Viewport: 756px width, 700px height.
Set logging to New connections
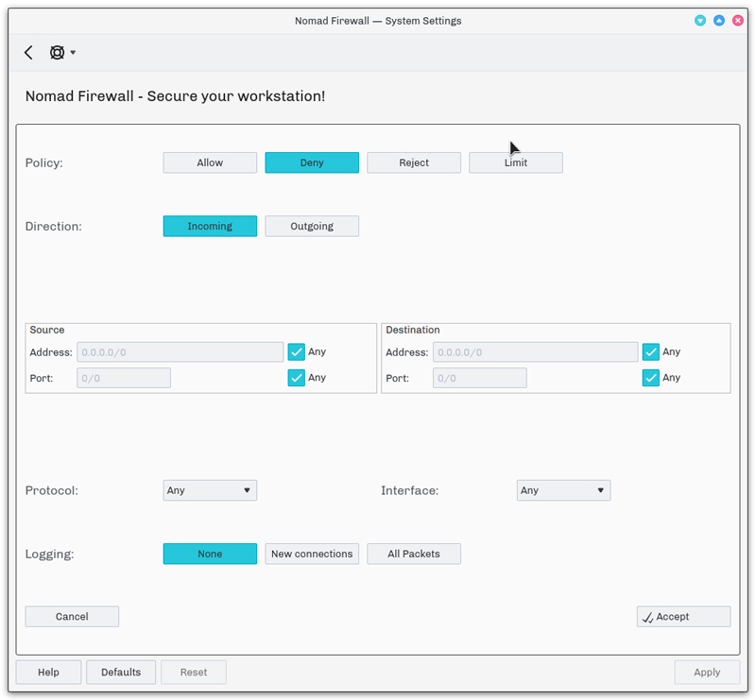point(312,554)
